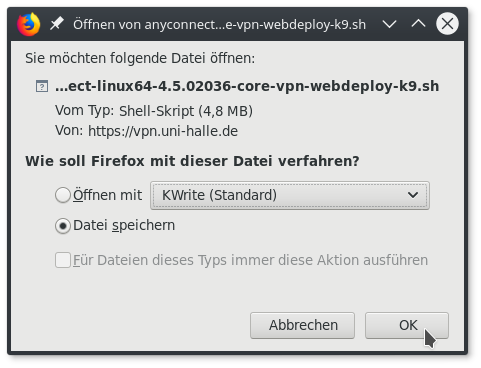The height and width of the screenshot is (368, 481).
Task: Select the 'Datei speichern' radio button
Action: pyautogui.click(x=63, y=226)
